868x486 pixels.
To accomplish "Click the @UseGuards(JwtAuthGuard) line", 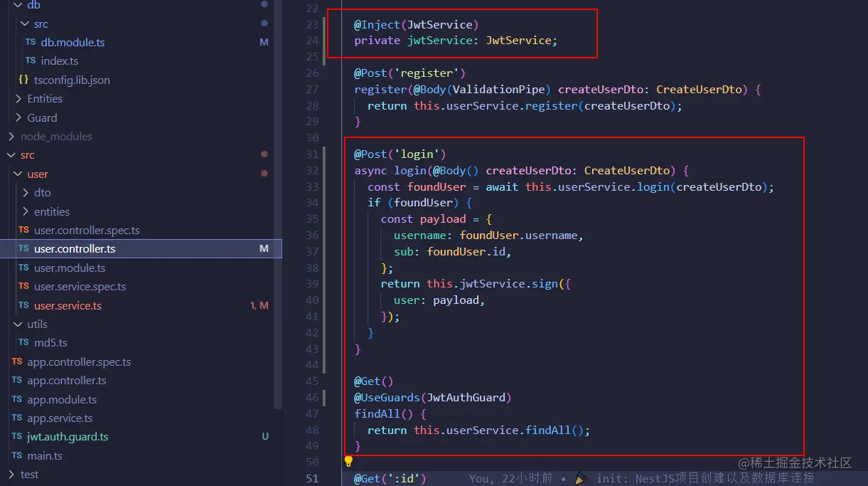I will [433, 398].
